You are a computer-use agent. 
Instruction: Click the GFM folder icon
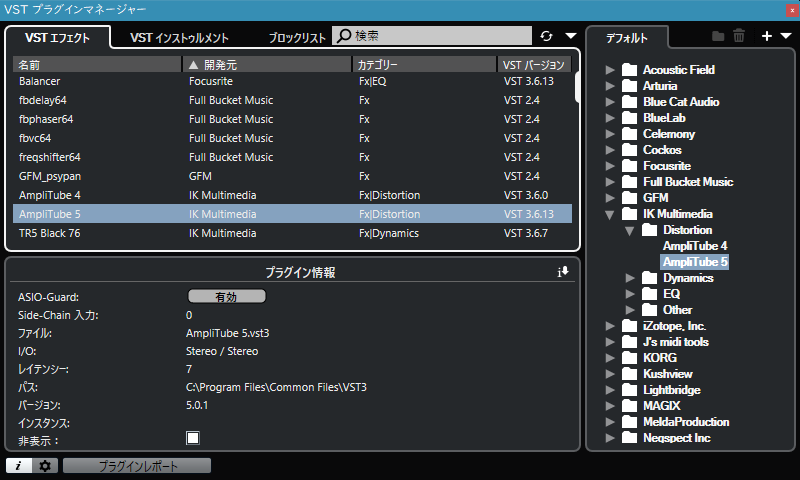point(630,197)
